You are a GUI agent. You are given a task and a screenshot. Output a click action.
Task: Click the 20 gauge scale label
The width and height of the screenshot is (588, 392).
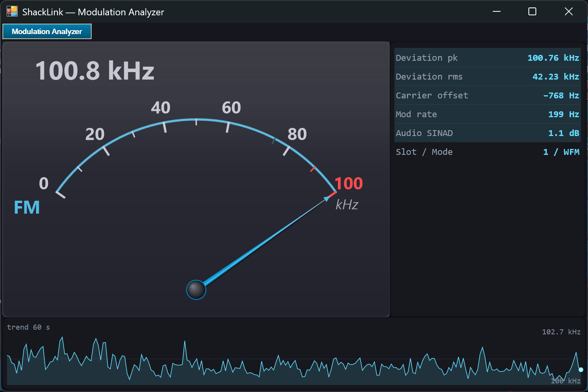[95, 134]
